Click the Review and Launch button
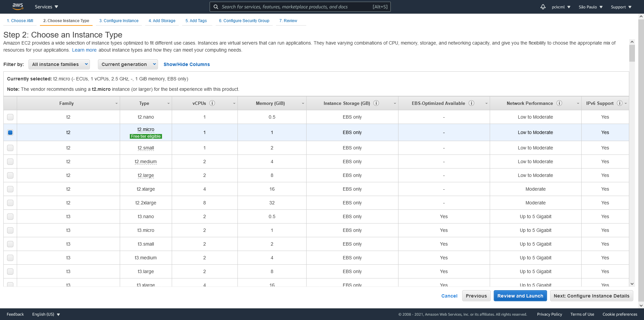Screen dimensions: 644x320 520,296
